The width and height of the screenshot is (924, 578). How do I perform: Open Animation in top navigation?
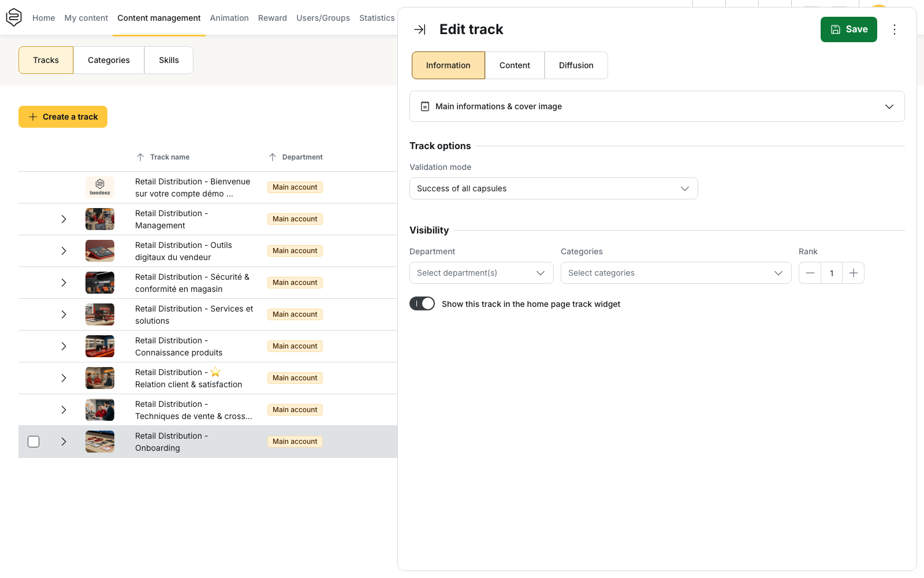coord(229,18)
